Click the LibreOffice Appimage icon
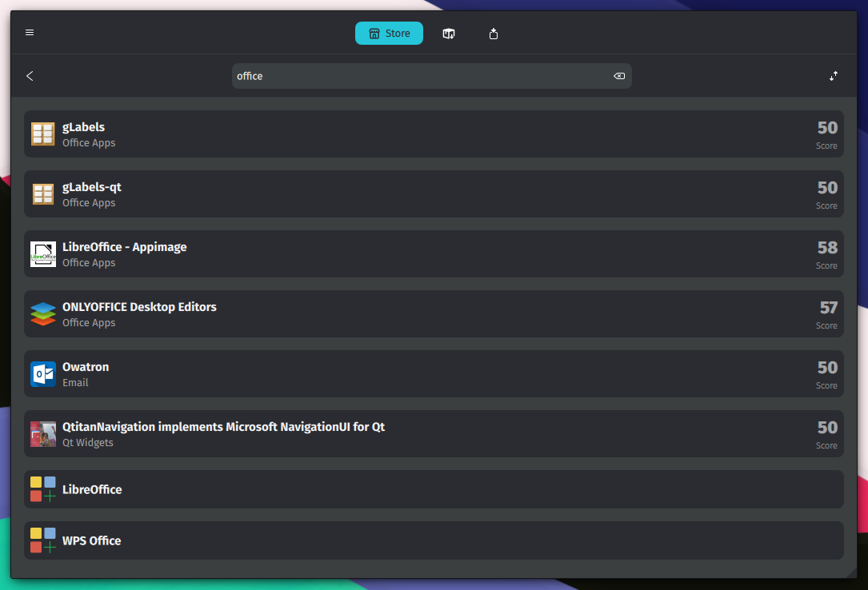 click(43, 253)
